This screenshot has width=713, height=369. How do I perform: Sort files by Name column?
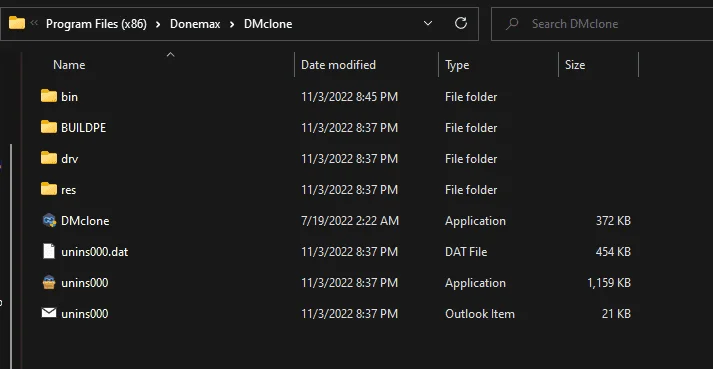pos(69,65)
